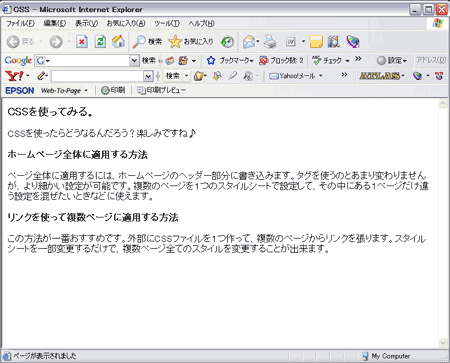The height and width of the screenshot is (363, 450).
Task: Click the Research book icon
Action: (333, 42)
